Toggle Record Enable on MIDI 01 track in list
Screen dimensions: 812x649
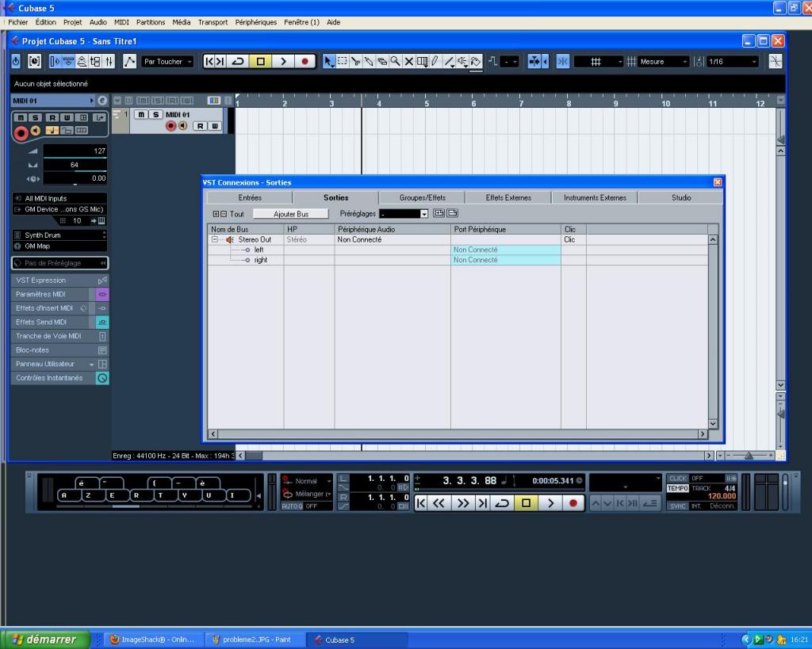[171, 126]
